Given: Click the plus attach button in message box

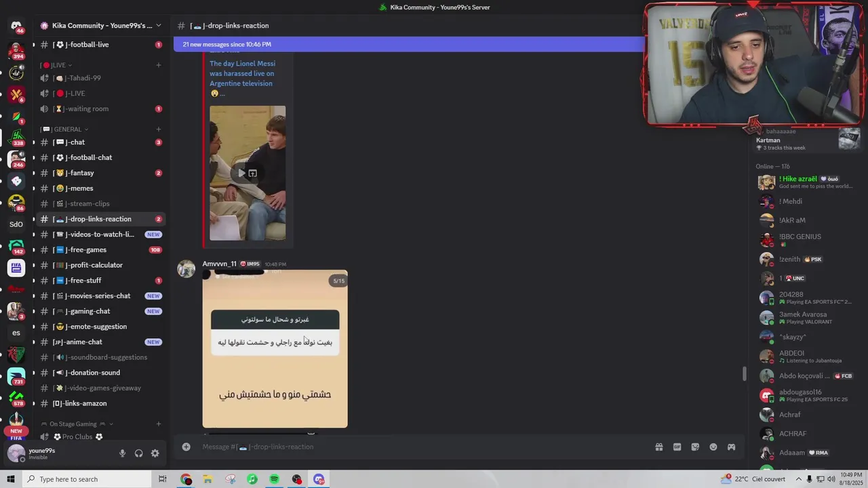Looking at the screenshot, I should [186, 447].
